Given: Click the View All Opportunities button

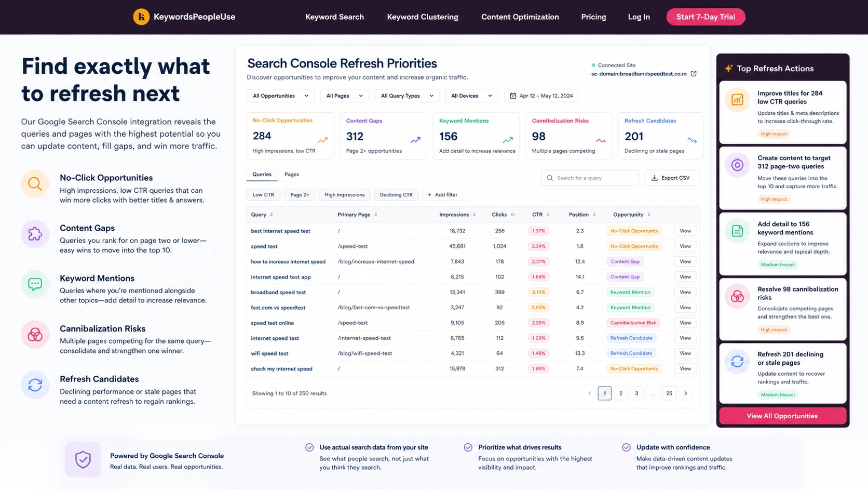Looking at the screenshot, I should [782, 416].
